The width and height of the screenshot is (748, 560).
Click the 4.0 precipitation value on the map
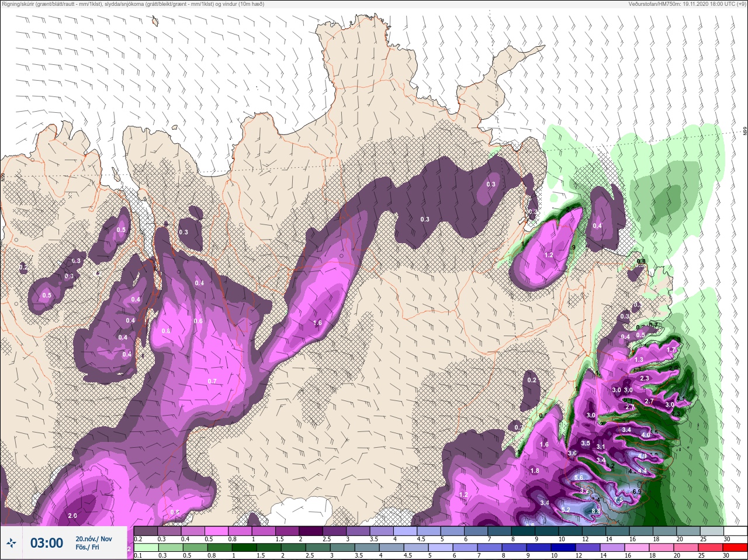pyautogui.click(x=646, y=435)
